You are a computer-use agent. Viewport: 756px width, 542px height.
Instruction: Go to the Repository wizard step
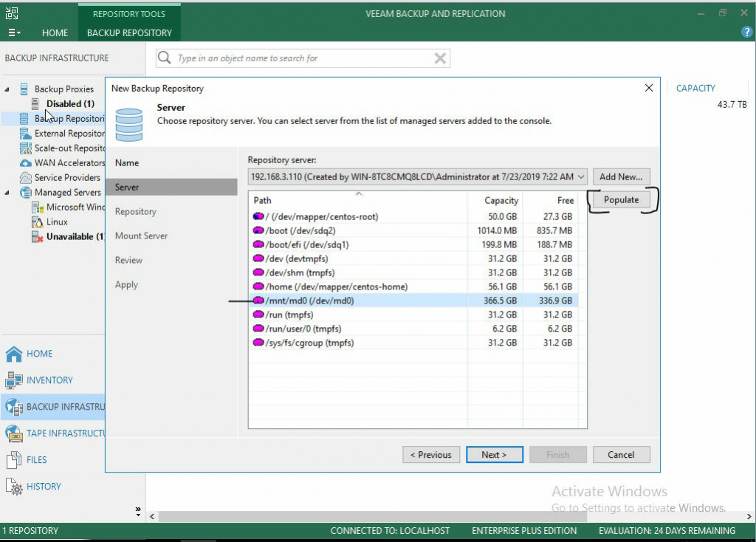click(136, 212)
